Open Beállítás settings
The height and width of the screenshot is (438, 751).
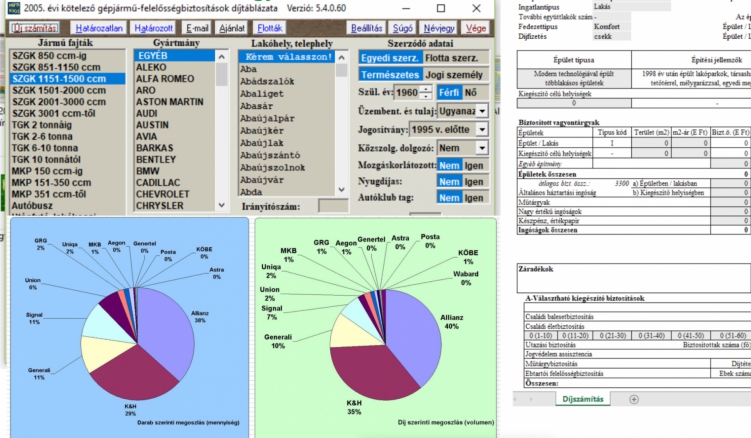click(x=366, y=28)
